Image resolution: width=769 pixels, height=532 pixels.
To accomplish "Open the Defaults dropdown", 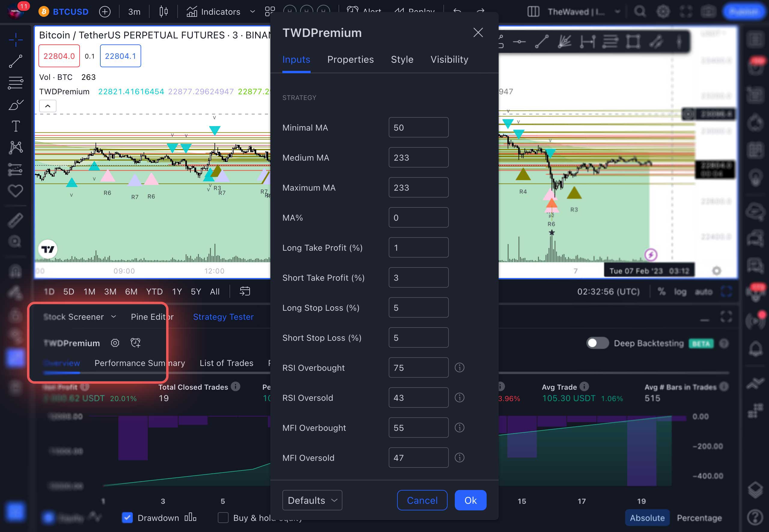I will click(x=312, y=500).
